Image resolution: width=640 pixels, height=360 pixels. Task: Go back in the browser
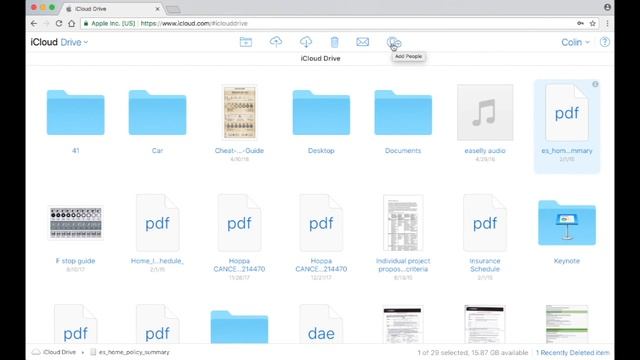tap(34, 24)
